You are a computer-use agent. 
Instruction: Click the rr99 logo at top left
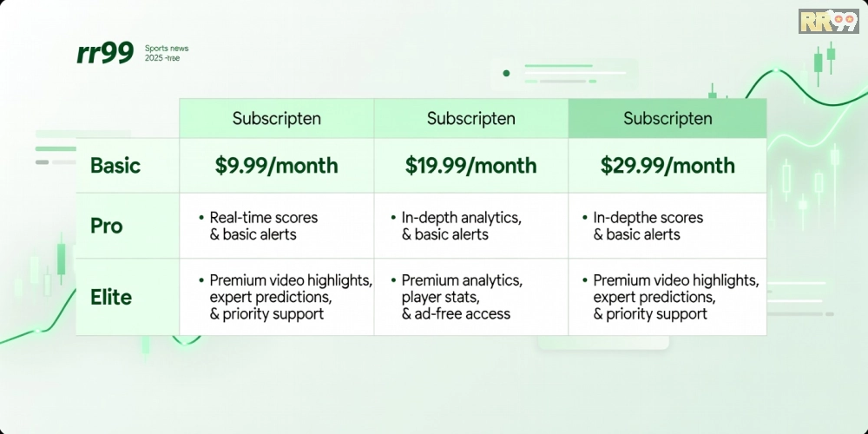(105, 54)
